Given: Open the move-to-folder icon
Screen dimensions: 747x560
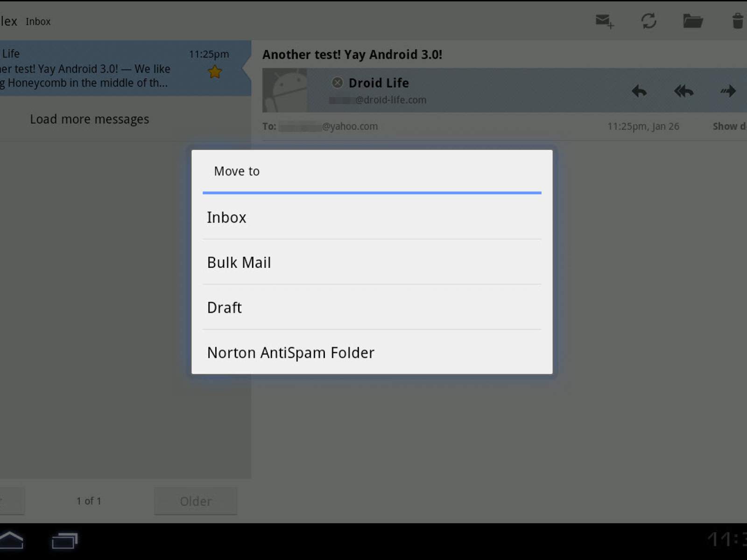Looking at the screenshot, I should coord(693,21).
